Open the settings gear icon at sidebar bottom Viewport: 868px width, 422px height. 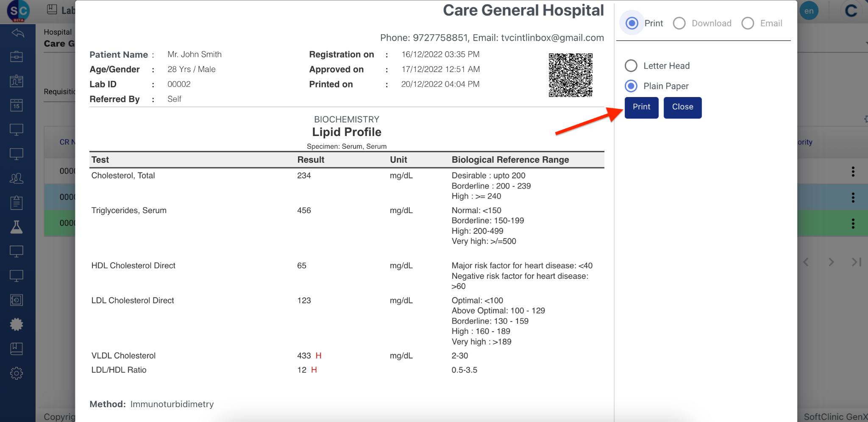pyautogui.click(x=17, y=373)
